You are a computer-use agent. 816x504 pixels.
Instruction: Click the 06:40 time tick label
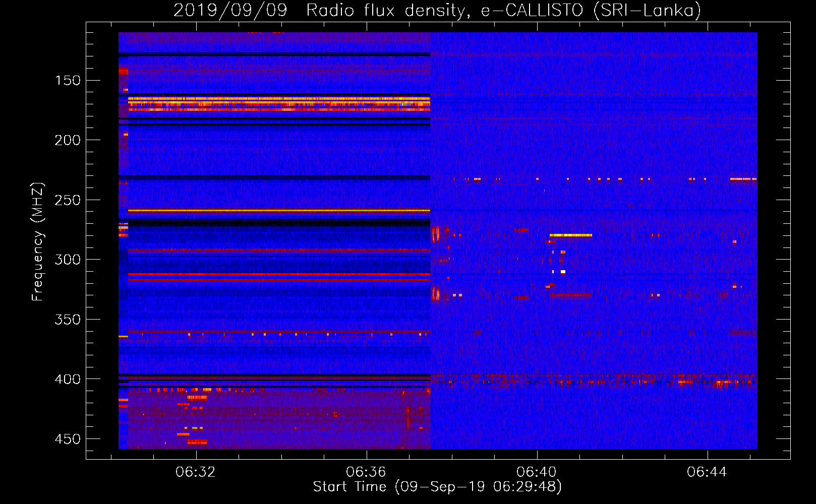point(537,472)
